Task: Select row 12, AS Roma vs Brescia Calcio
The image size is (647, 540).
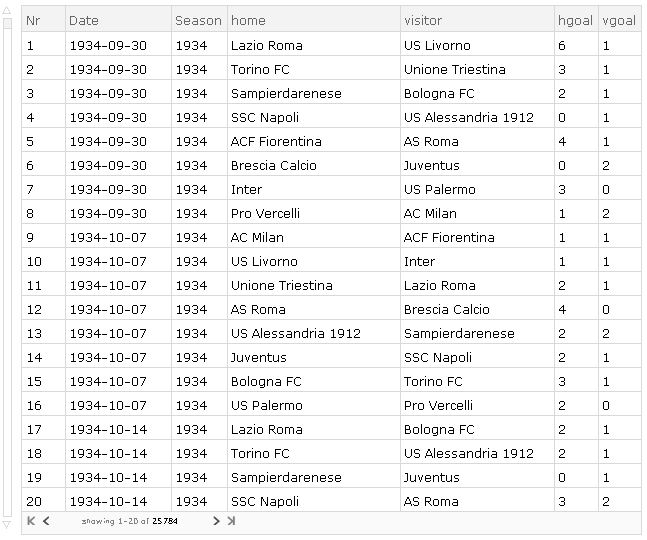Action: [331, 309]
